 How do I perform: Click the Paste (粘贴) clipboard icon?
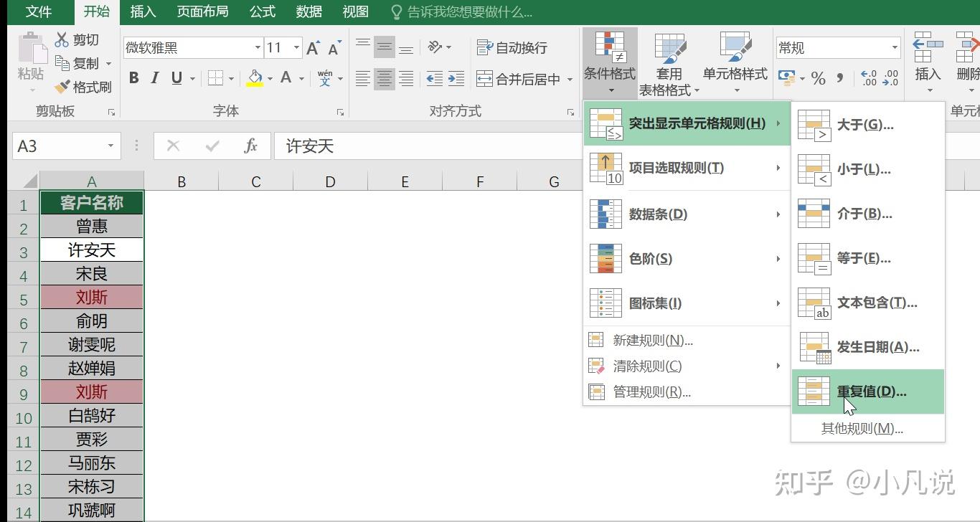tap(31, 48)
